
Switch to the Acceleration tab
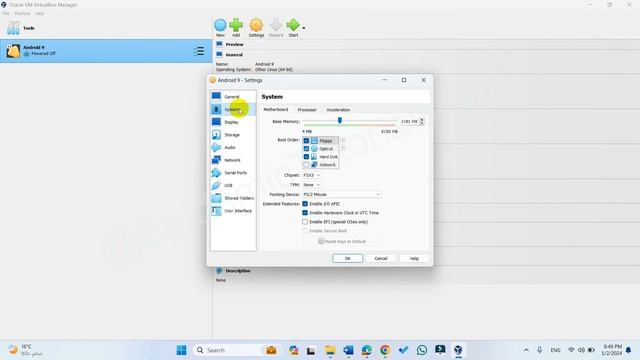tap(338, 110)
